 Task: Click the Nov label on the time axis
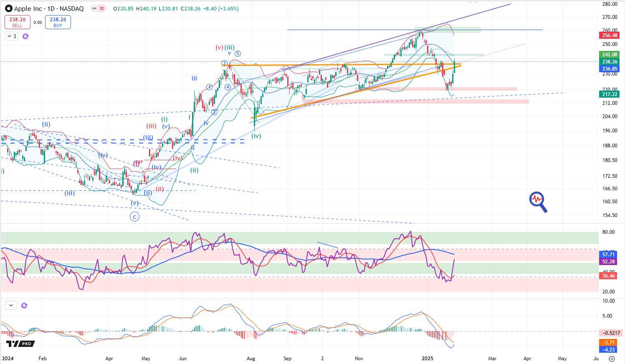(x=359, y=358)
